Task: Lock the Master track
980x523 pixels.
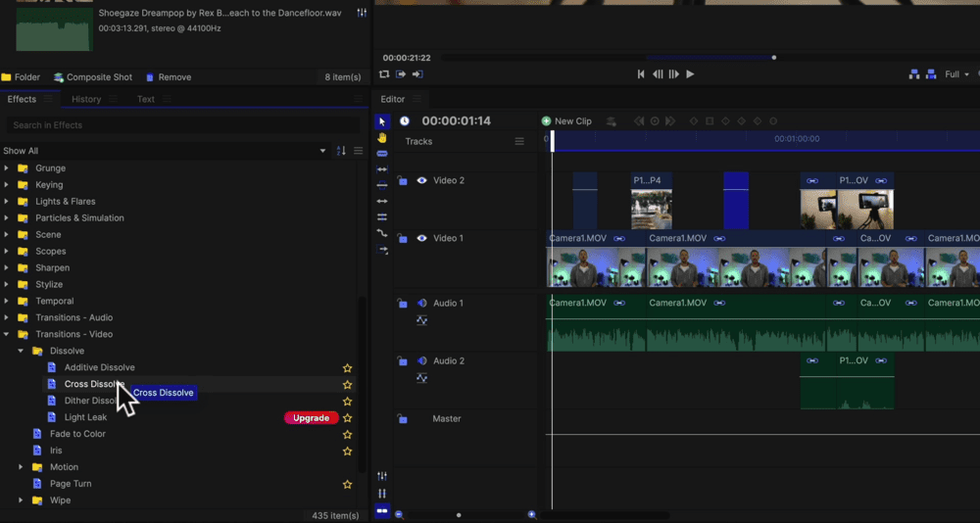Action: tap(403, 418)
